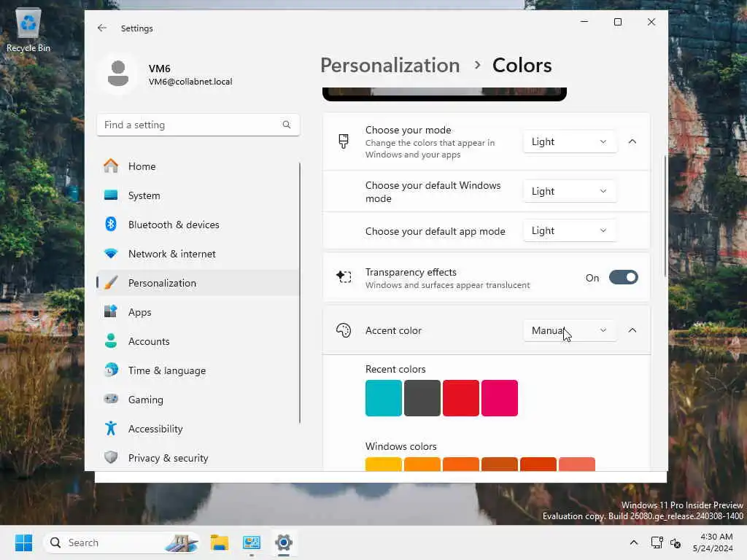Click the network status tray icon

(x=657, y=542)
